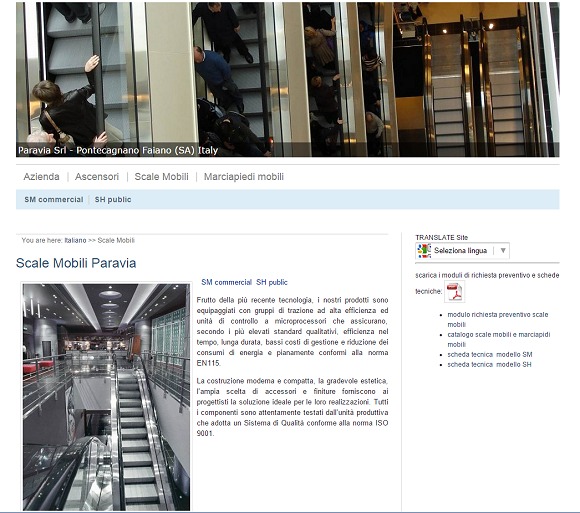
Task: Click the PDF download icon
Action: (455, 291)
